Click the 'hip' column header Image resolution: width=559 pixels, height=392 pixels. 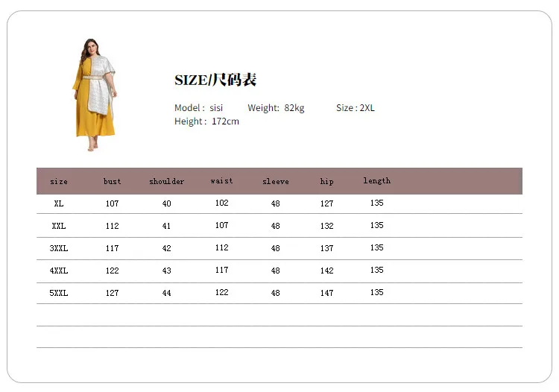327,181
